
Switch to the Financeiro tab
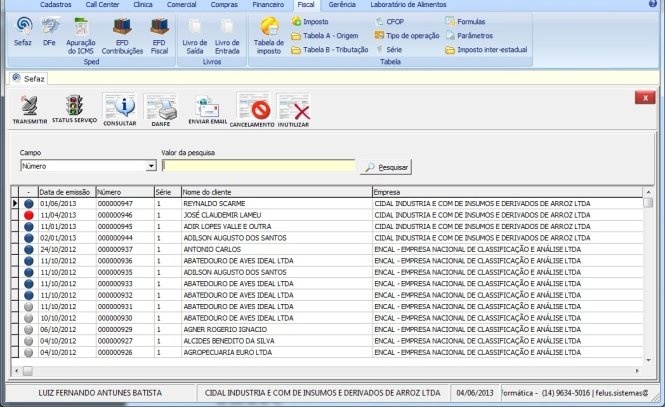tap(268, 5)
